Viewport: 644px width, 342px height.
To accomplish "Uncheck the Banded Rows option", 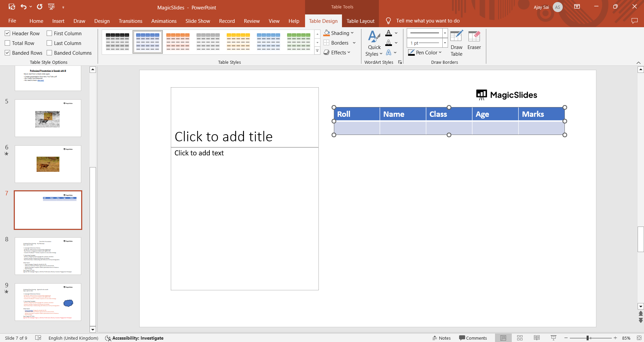I will pos(7,53).
